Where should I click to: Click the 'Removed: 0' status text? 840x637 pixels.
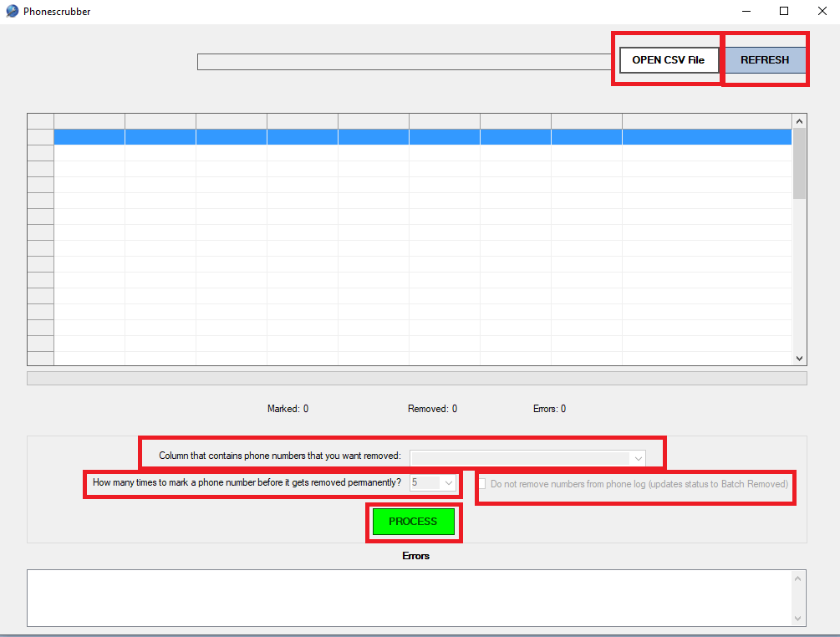(x=432, y=409)
